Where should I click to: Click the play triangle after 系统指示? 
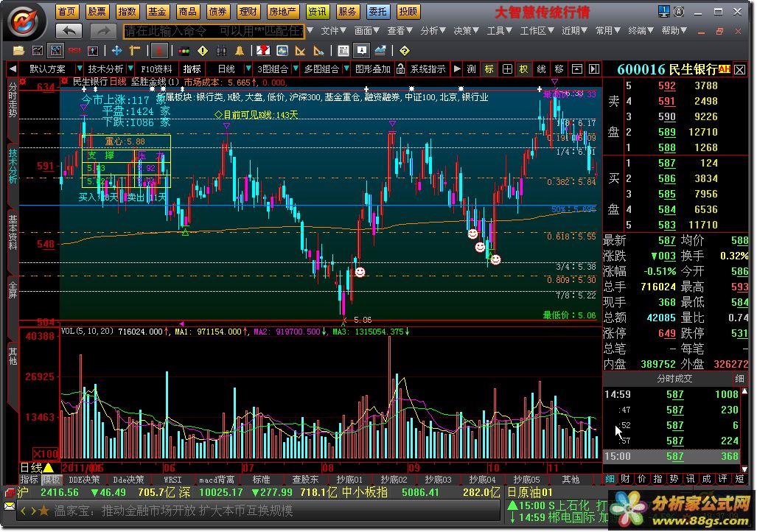[x=457, y=69]
